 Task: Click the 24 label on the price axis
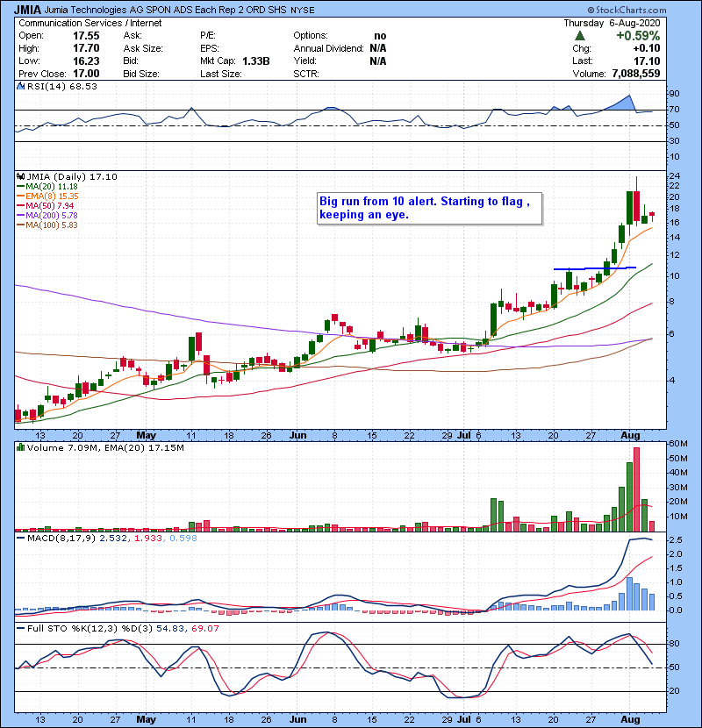click(674, 176)
